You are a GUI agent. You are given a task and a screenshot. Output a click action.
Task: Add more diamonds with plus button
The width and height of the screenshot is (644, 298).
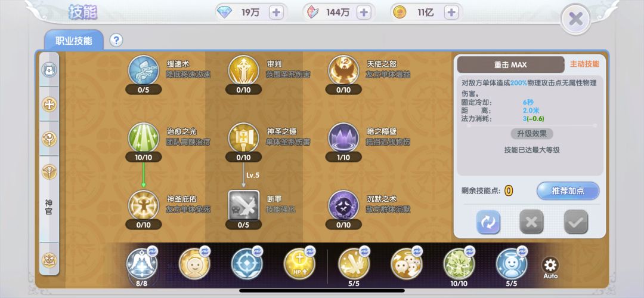coord(277,13)
